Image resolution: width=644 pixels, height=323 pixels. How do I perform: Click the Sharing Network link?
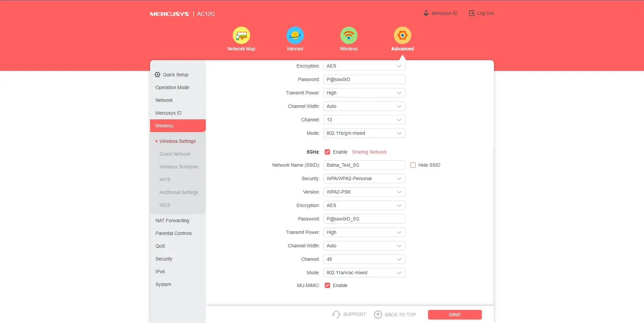(x=369, y=152)
